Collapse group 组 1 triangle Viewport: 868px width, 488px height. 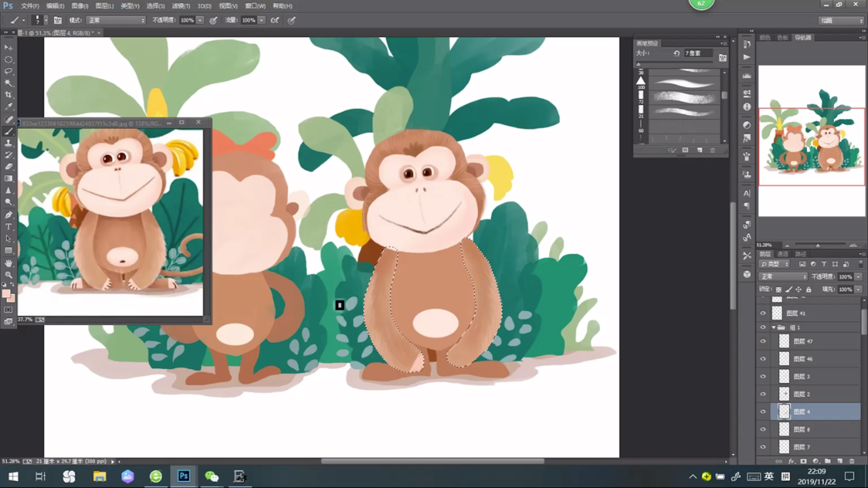774,327
